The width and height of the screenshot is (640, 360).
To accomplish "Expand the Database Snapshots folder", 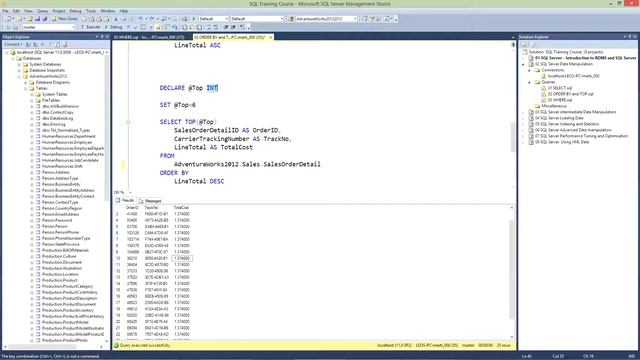I will pyautogui.click(x=19, y=70).
